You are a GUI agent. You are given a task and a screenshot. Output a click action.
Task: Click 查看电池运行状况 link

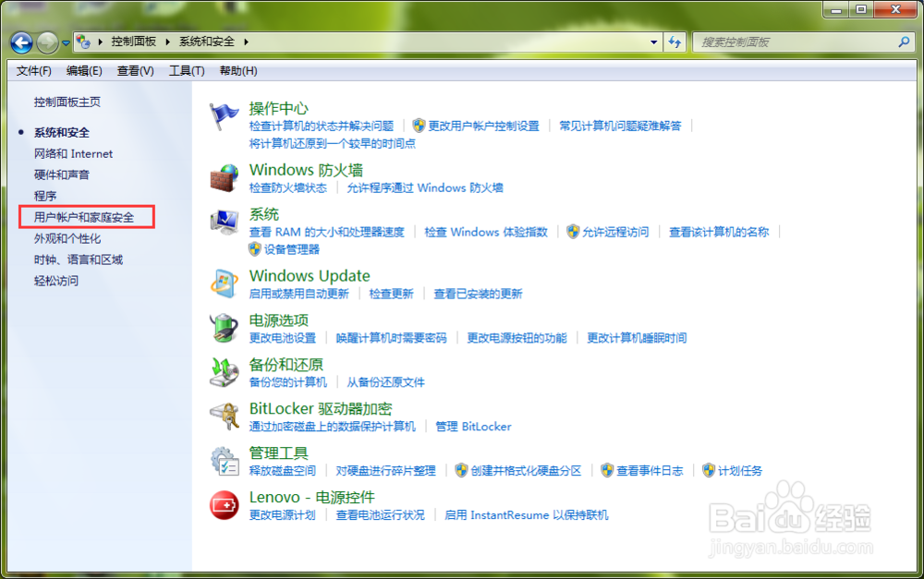click(x=380, y=514)
